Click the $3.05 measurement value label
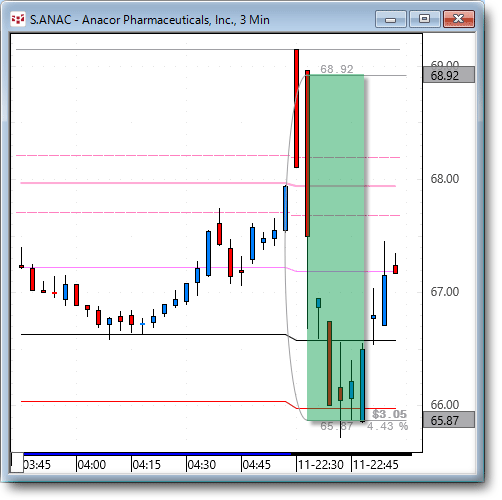 [389, 414]
